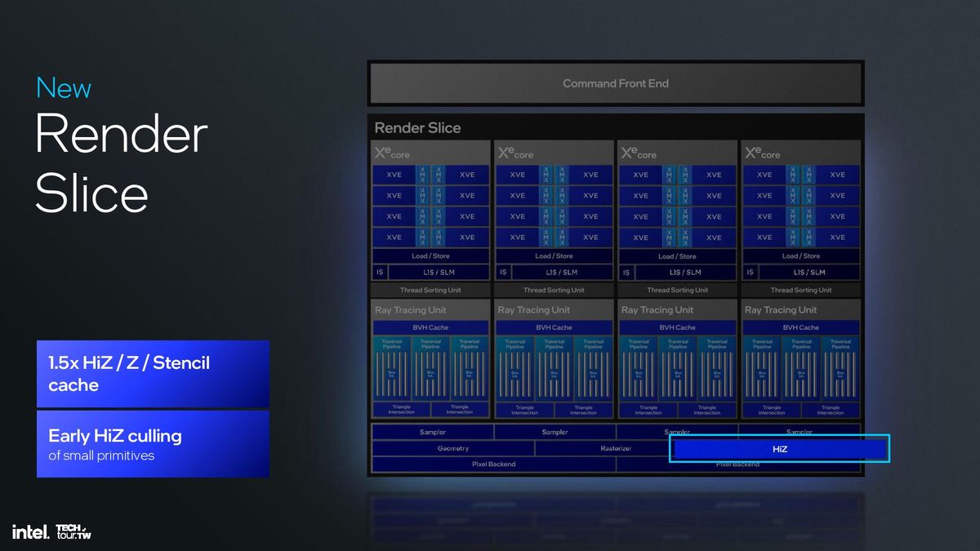Viewport: 980px width, 551px height.
Task: Click the leftmost Ray Tracing Unit header
Action: click(430, 310)
